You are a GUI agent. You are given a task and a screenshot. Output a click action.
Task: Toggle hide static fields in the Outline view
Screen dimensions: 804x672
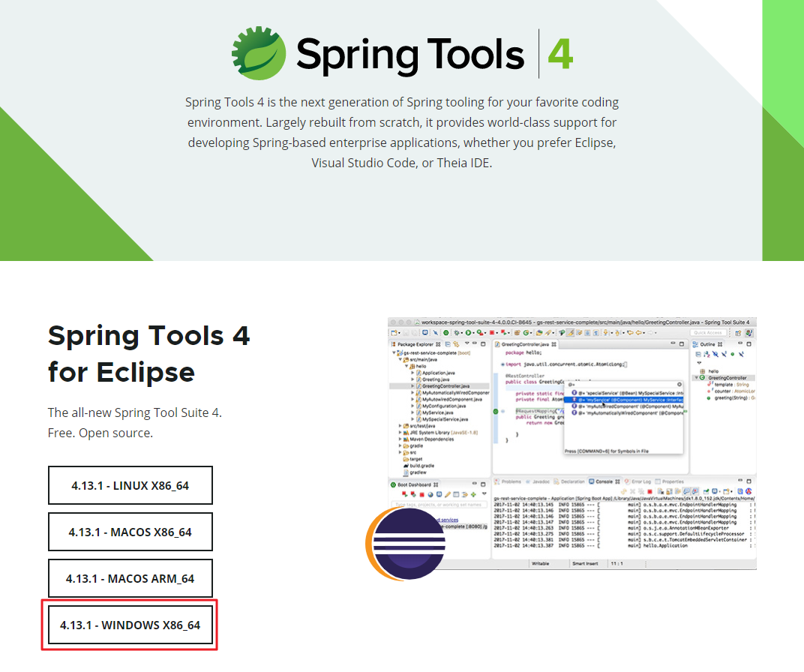724,353
